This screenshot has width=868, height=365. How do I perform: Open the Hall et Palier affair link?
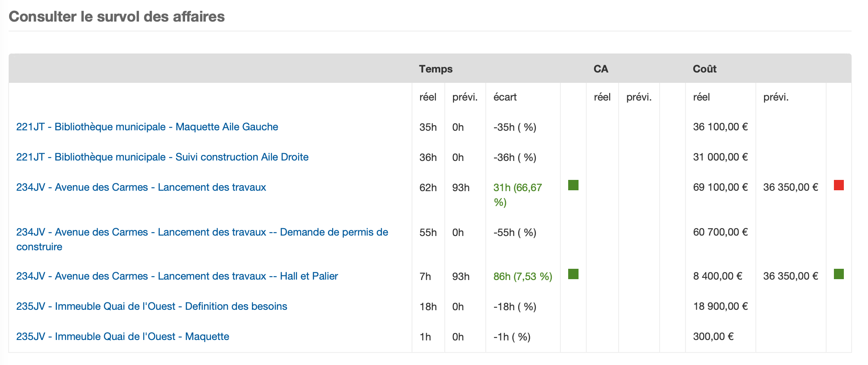click(177, 276)
